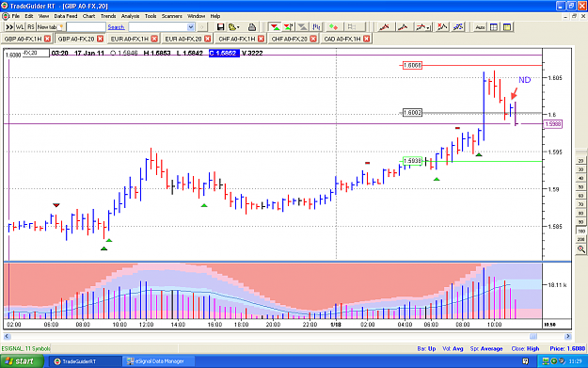Switch to eSignal Data Manager in the taskbar
588x368 pixels.
point(159,361)
